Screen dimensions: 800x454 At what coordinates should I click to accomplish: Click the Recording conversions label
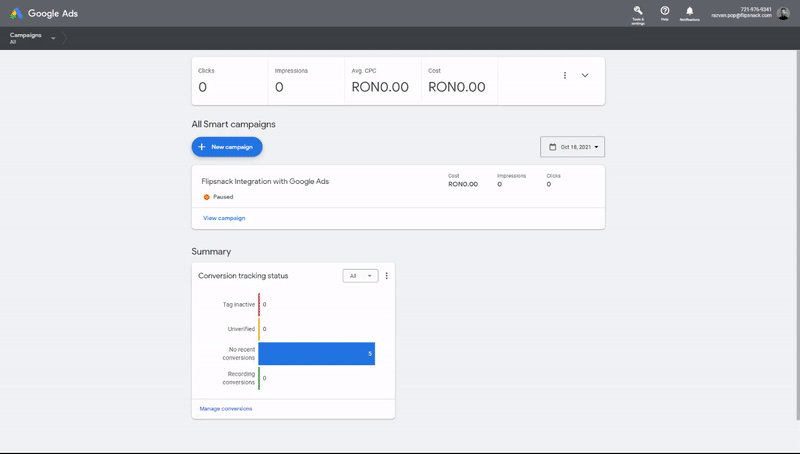(x=238, y=378)
